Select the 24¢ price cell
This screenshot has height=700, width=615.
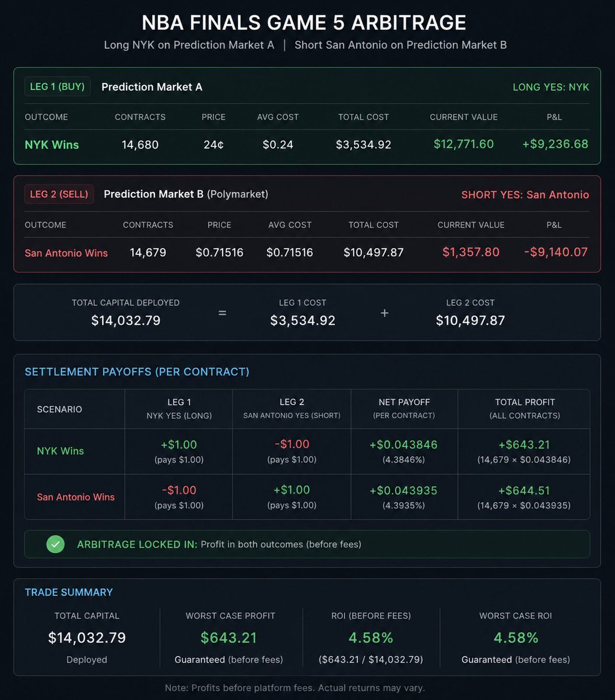(x=213, y=145)
